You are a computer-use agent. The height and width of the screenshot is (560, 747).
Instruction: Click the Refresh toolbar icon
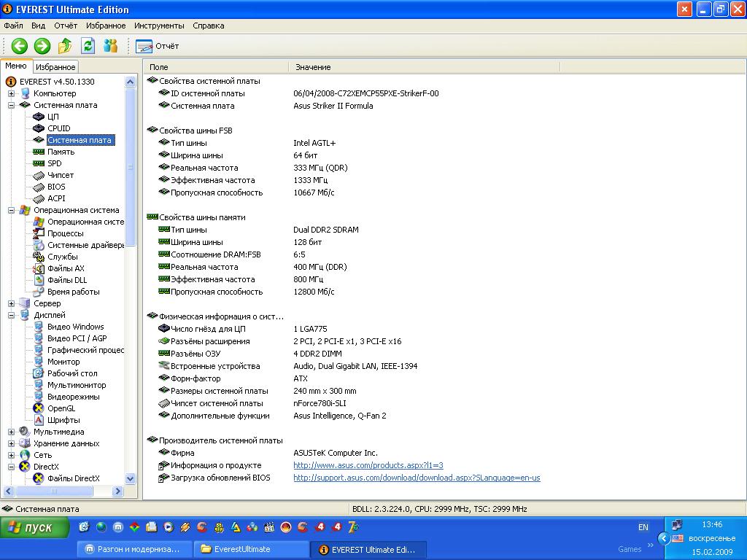tap(88, 46)
